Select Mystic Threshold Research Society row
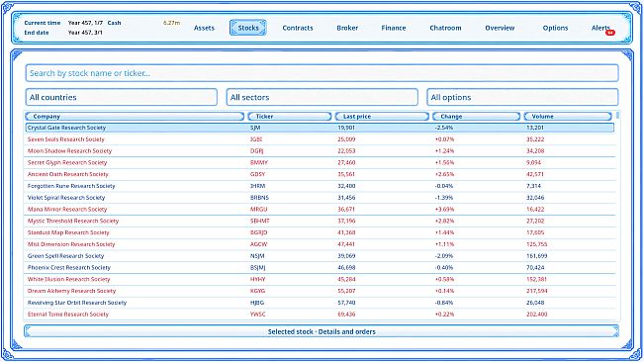Image resolution: width=644 pixels, height=362 pixels. (320, 221)
